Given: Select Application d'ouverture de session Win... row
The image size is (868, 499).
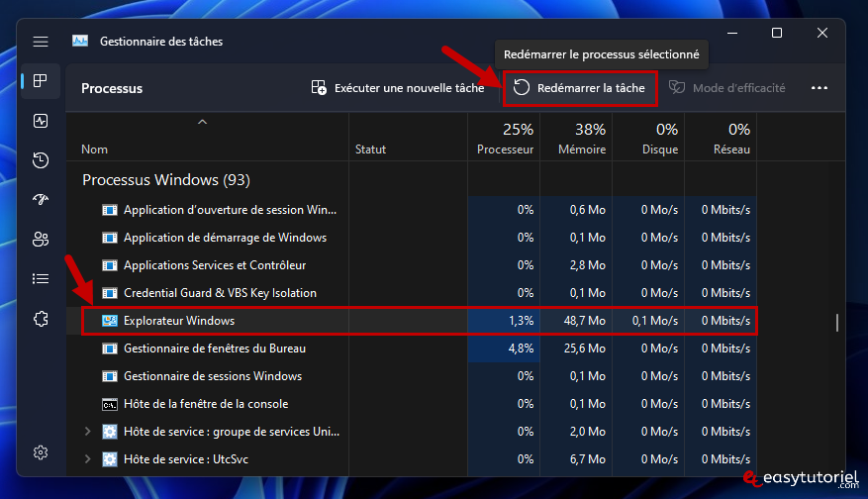Looking at the screenshot, I should pos(411,210).
